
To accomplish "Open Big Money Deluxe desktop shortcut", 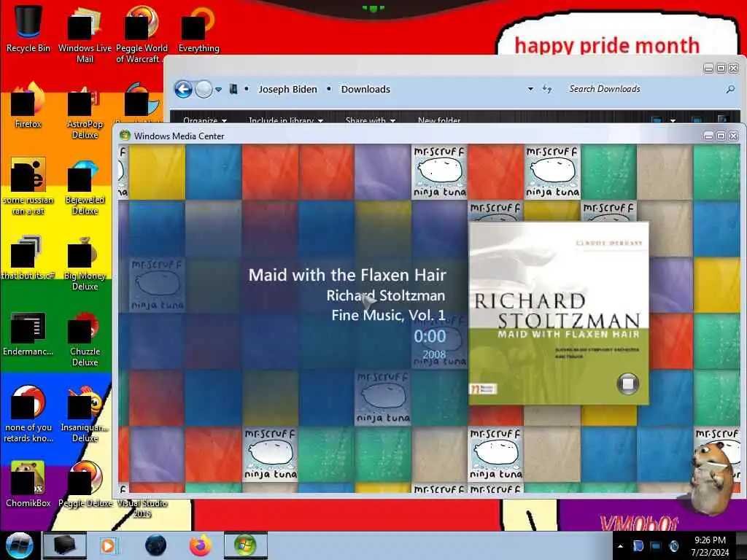I will [x=85, y=262].
